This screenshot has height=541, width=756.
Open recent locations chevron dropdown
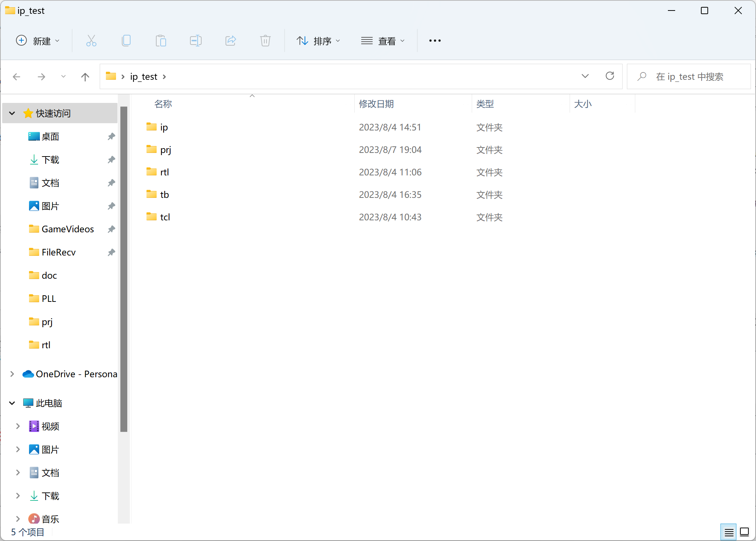point(63,76)
